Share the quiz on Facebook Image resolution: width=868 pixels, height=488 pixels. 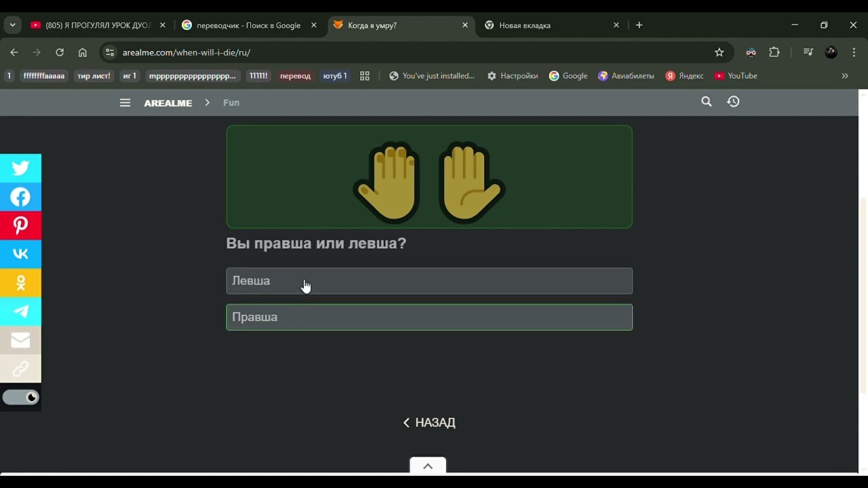tap(20, 197)
